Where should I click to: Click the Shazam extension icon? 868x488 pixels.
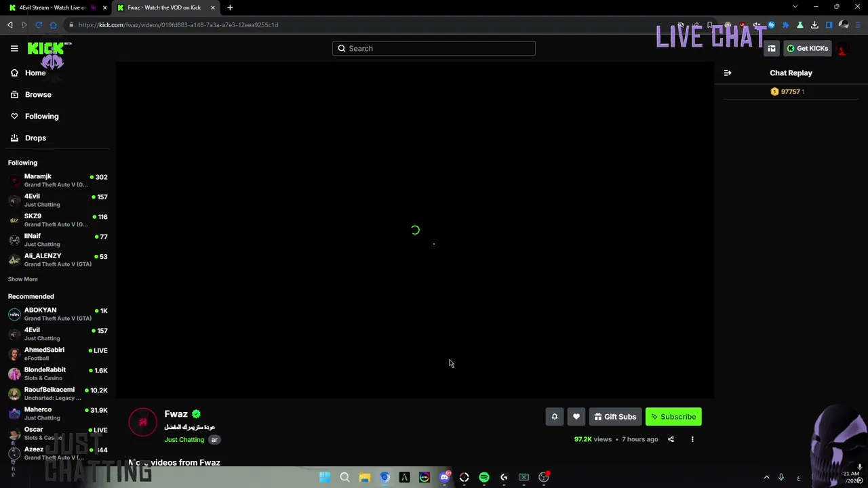[x=771, y=25]
